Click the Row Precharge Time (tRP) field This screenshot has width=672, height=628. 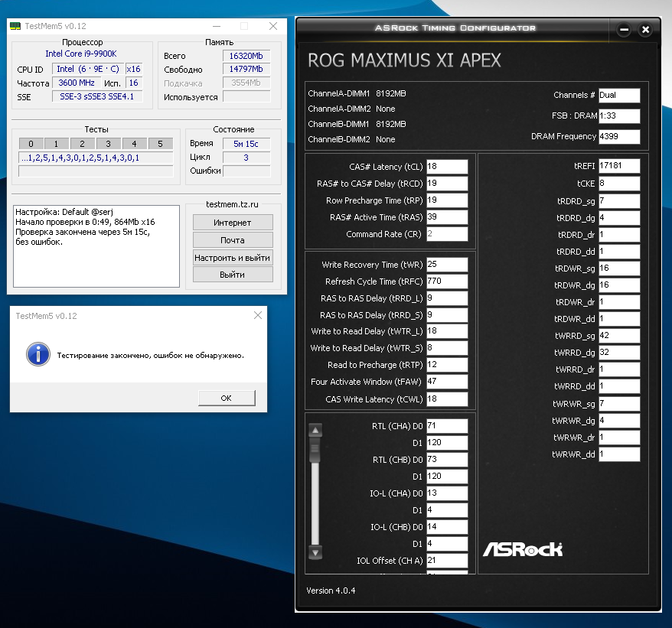pyautogui.click(x=447, y=200)
